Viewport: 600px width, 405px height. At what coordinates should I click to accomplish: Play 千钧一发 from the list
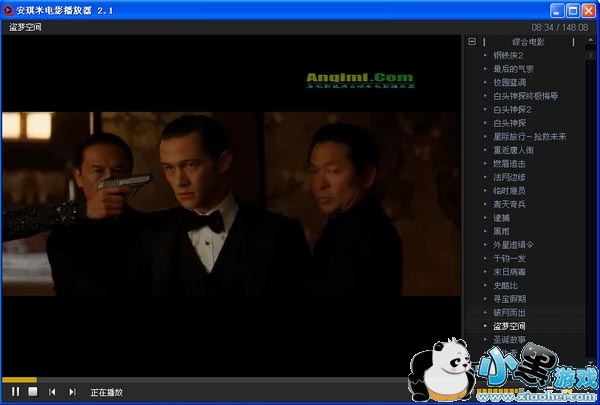509,258
